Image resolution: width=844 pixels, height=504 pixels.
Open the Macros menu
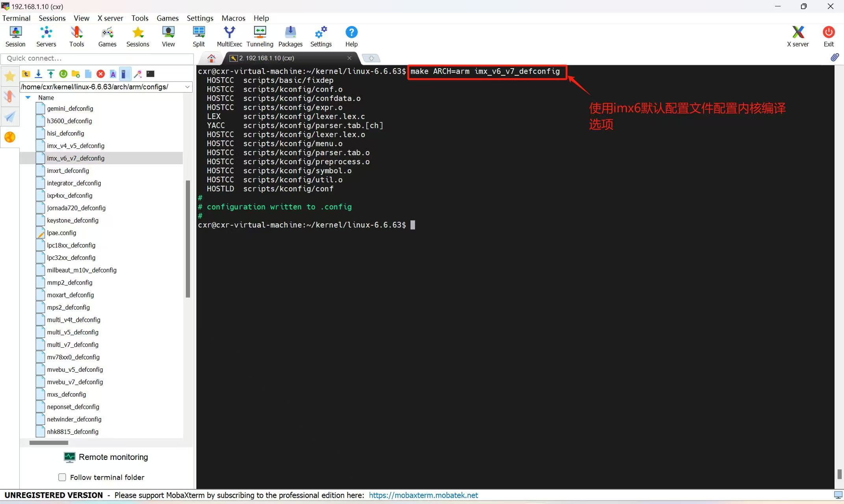[233, 18]
